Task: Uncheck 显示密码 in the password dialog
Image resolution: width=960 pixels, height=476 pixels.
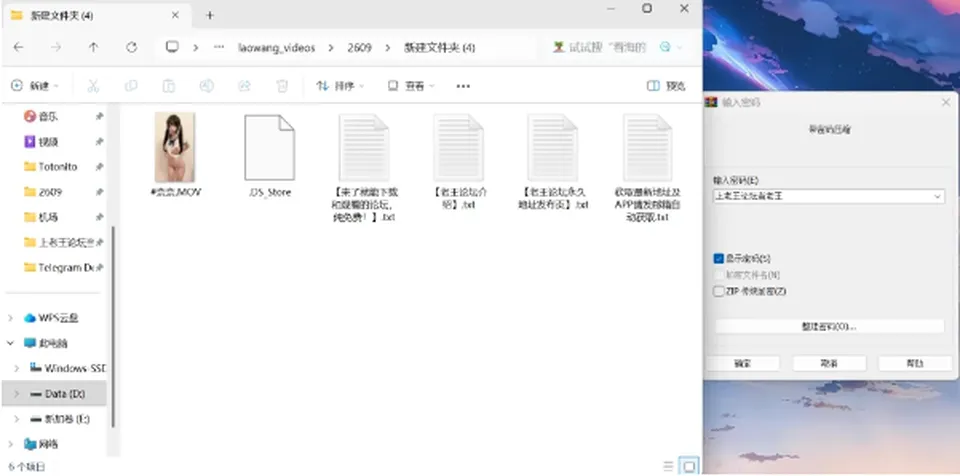Action: pyautogui.click(x=719, y=259)
